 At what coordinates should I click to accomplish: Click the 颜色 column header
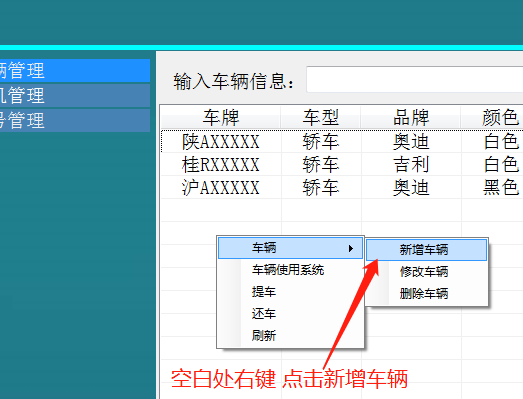pyautogui.click(x=492, y=117)
